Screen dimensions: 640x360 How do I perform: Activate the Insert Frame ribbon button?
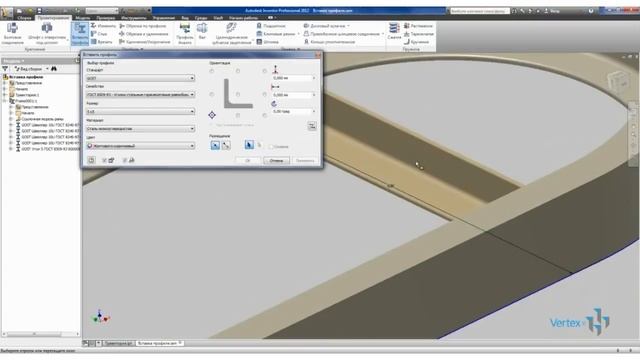[80, 33]
